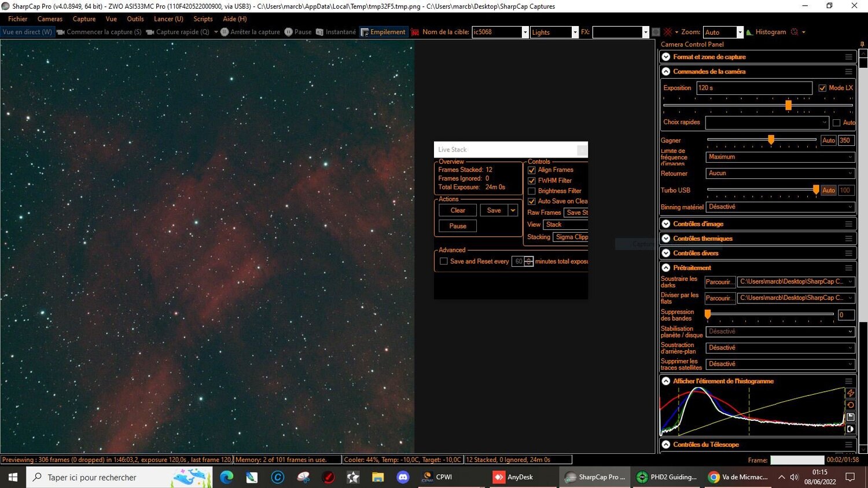Collapse the Commandes de la caméra section
Screen dimensions: 868x488
pos(666,72)
